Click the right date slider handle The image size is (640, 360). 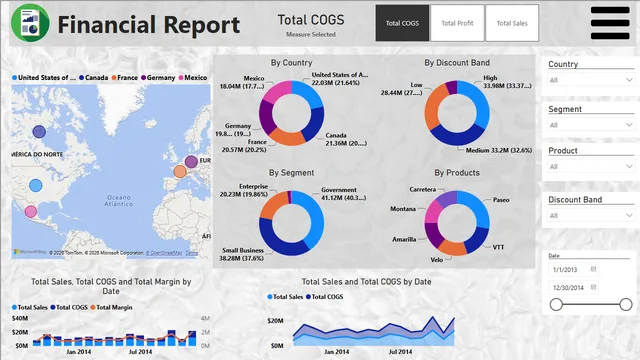(x=626, y=304)
